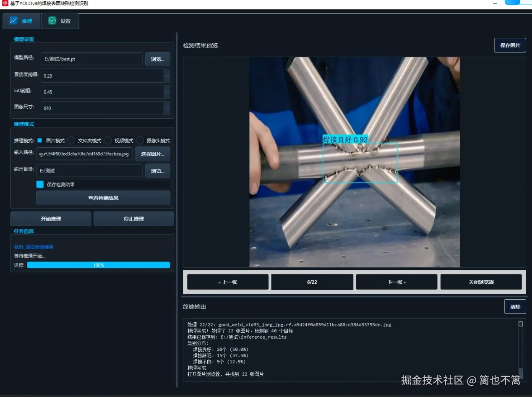Image resolution: width=532 pixels, height=397 pixels.
Task: Click the 开始推理 button
Action: point(51,219)
